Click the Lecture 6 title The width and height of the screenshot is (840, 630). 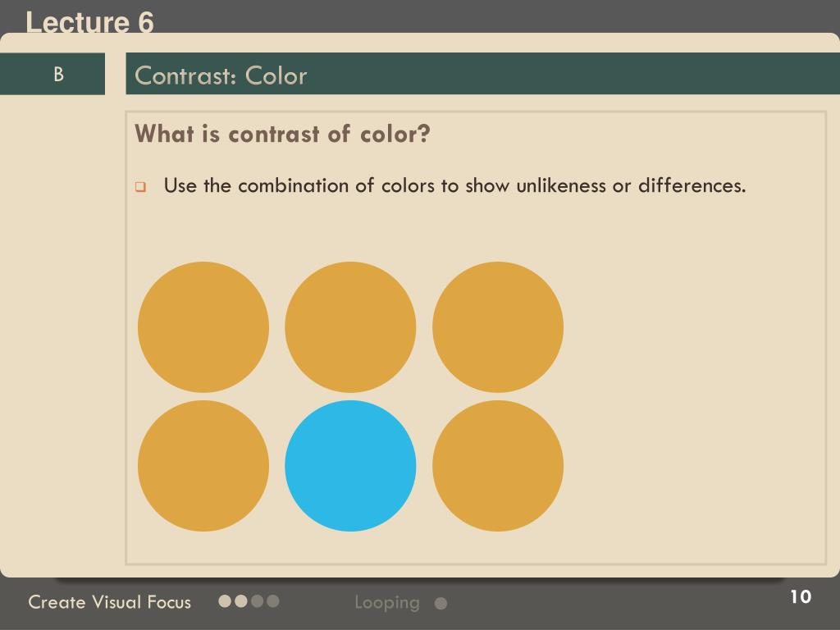click(x=89, y=22)
